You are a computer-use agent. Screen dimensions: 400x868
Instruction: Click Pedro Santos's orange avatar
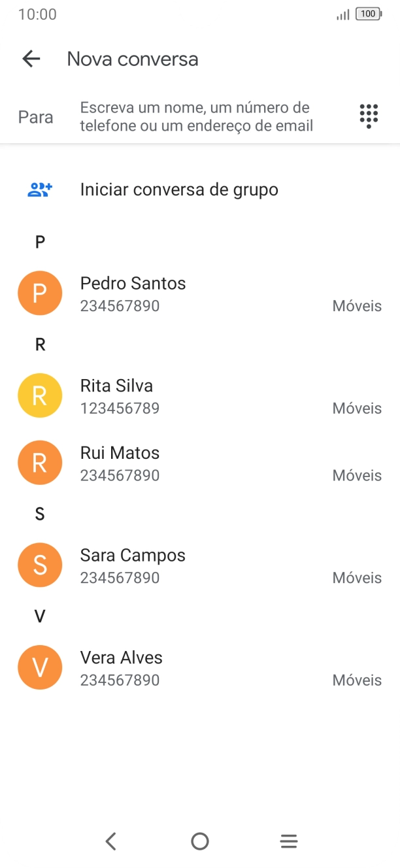click(x=40, y=293)
